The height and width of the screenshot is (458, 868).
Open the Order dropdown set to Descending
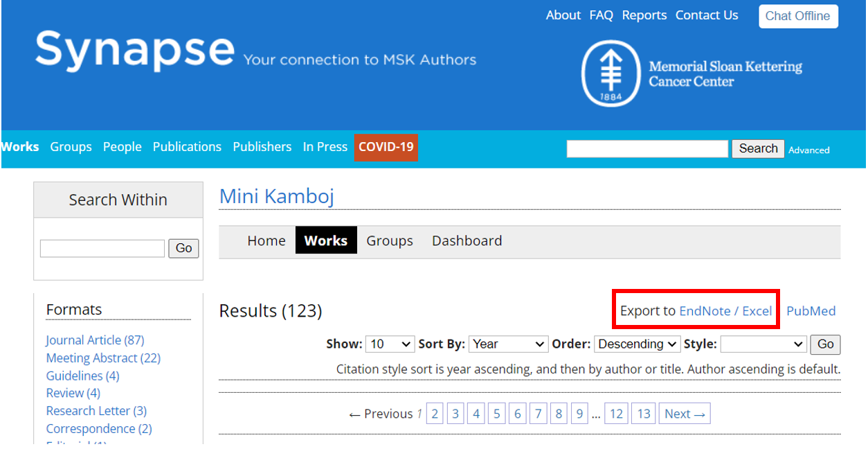click(638, 344)
